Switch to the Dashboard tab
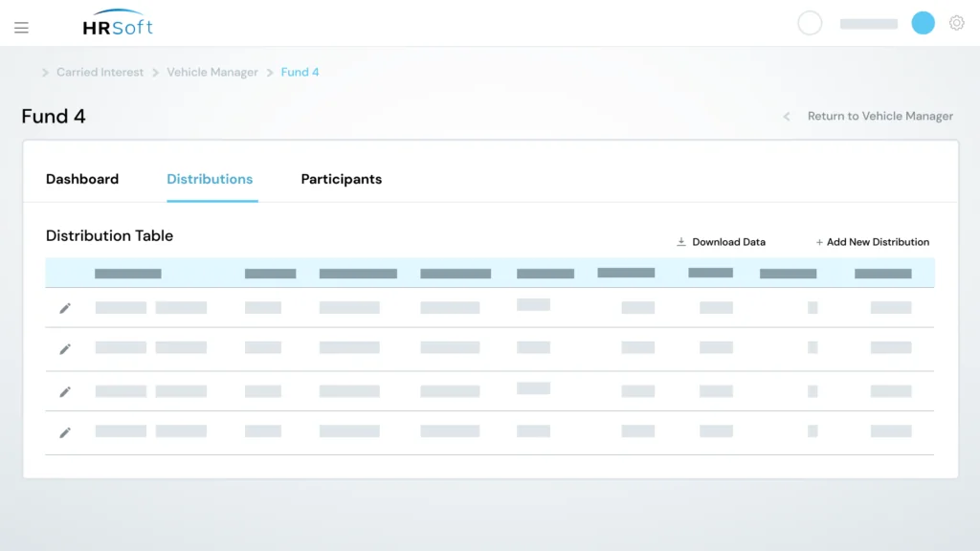Viewport: 980px width, 551px height. point(82,179)
